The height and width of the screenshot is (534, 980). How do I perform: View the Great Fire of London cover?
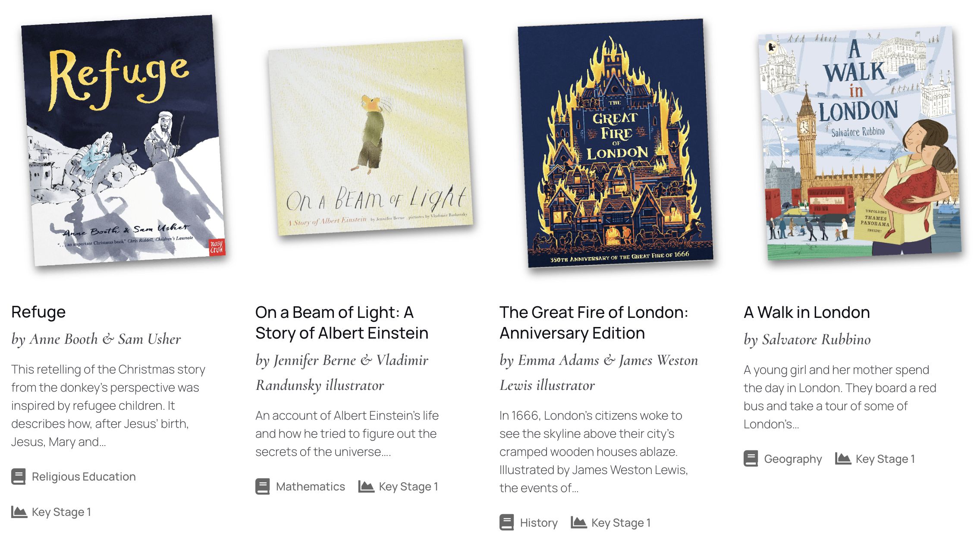[x=616, y=143]
